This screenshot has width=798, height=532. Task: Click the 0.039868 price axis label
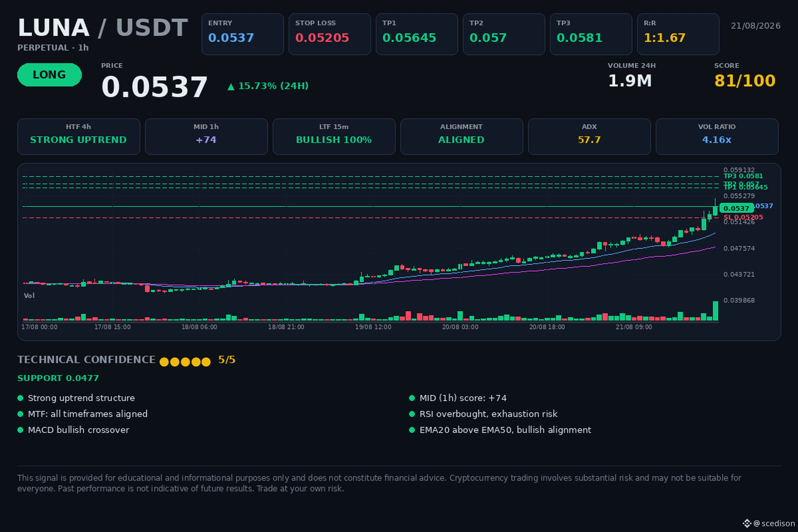[739, 301]
